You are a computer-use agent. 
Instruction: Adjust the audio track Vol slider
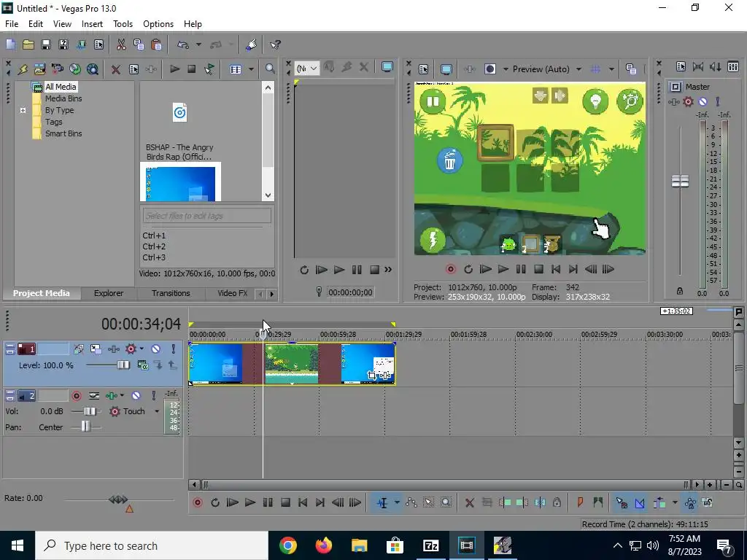pos(90,411)
